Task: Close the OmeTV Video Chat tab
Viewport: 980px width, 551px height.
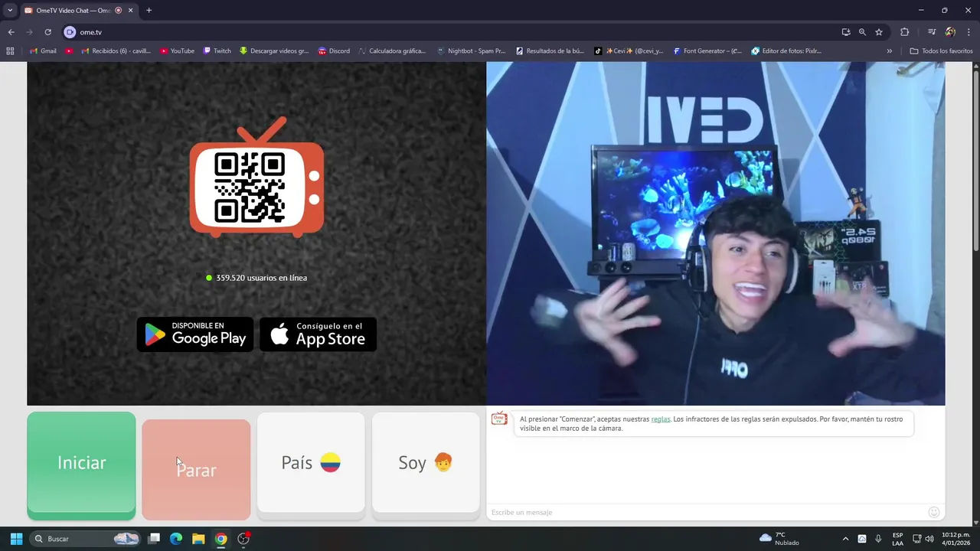Action: pos(130,11)
